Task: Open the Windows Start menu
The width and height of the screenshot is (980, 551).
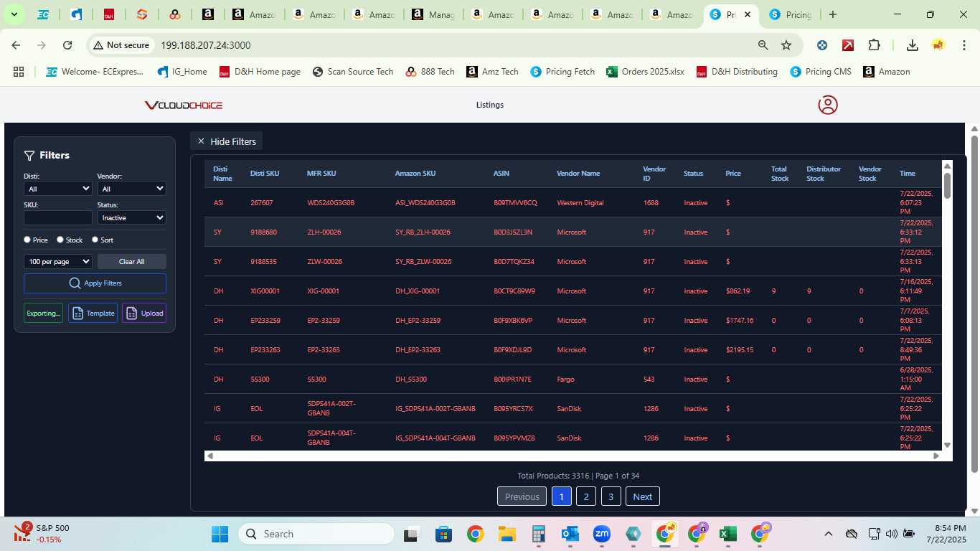Action: pos(220,534)
